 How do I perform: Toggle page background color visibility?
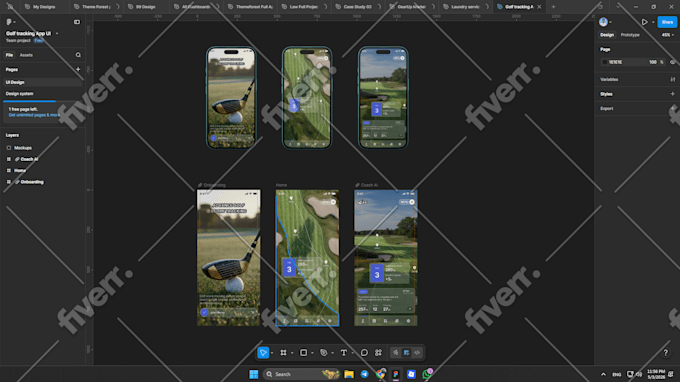coord(673,62)
